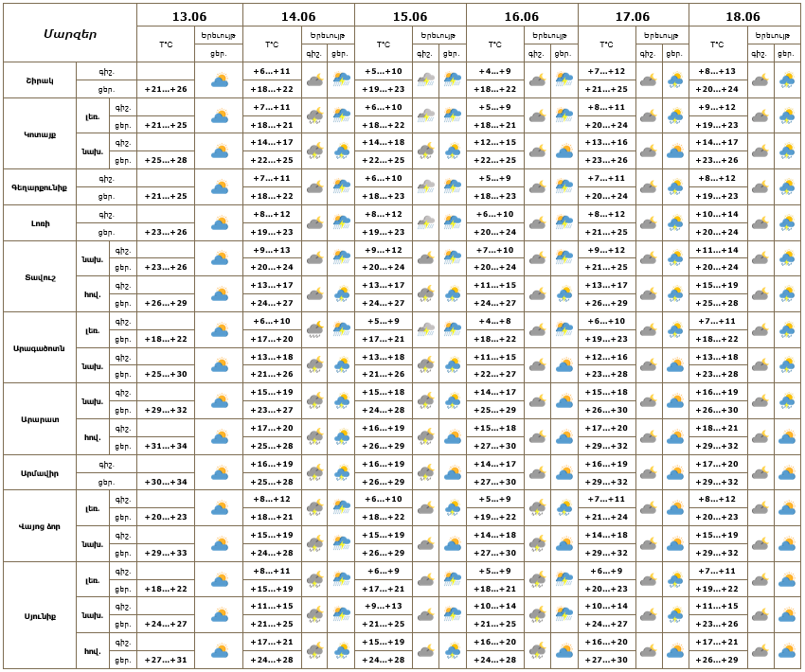Image resolution: width=805 pixels, height=672 pixels.
Task: Select temperature +27...+31 for Սյունիք հով.
Action: [166, 660]
